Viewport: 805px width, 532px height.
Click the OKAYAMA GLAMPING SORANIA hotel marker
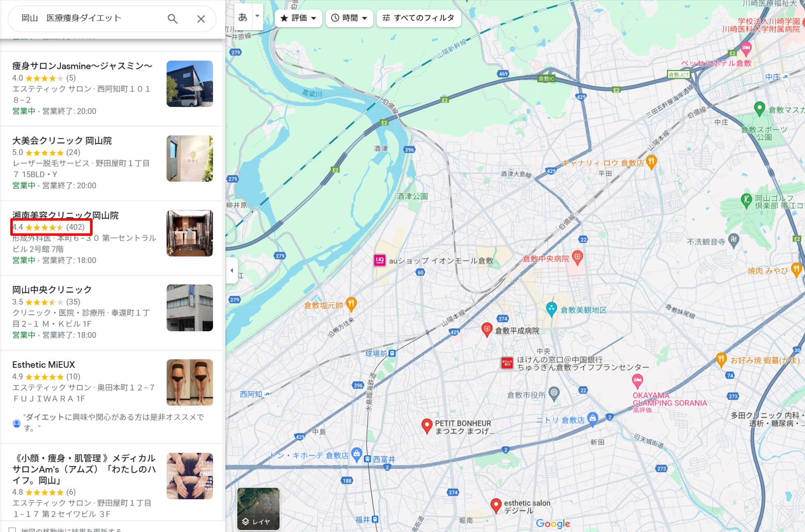[637, 381]
